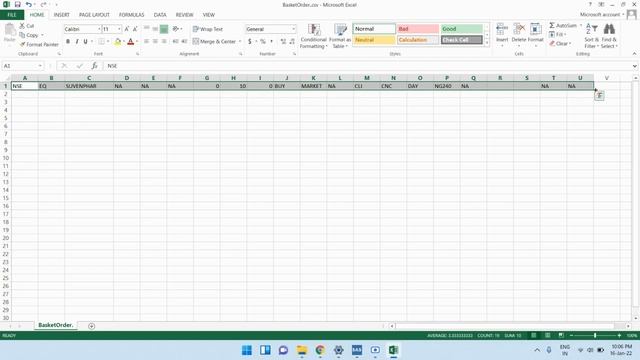The width and height of the screenshot is (640, 360).
Task: Apply the accounting dollar number format
Action: (249, 41)
